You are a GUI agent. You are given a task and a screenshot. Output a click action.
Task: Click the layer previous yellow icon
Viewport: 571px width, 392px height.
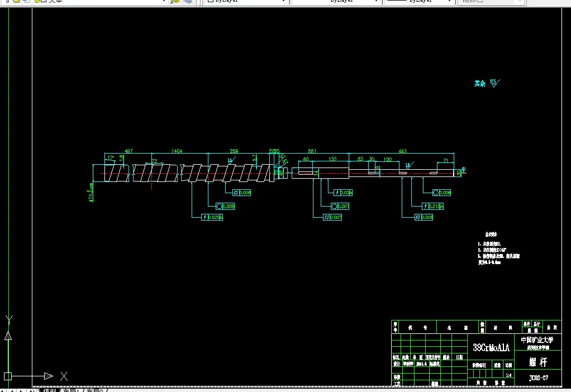point(175,2)
